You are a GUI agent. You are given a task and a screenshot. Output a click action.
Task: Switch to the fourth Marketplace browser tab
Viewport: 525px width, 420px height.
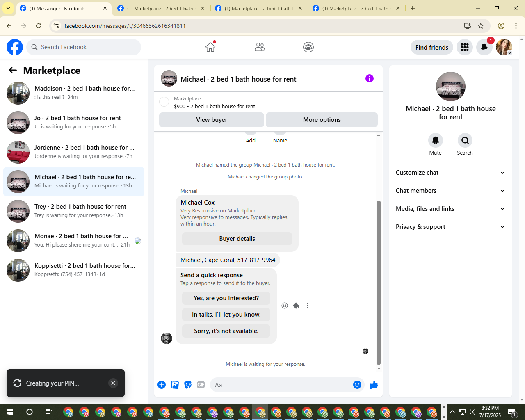[356, 8]
